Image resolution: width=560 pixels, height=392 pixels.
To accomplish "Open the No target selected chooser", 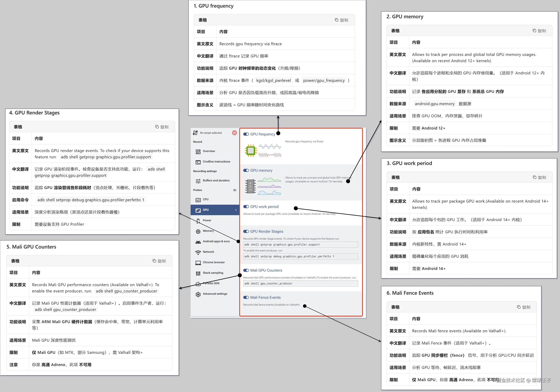I will 211,133.
